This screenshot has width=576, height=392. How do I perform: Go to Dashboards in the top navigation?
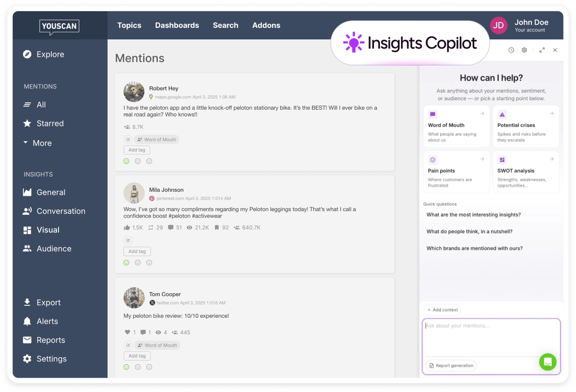(177, 26)
